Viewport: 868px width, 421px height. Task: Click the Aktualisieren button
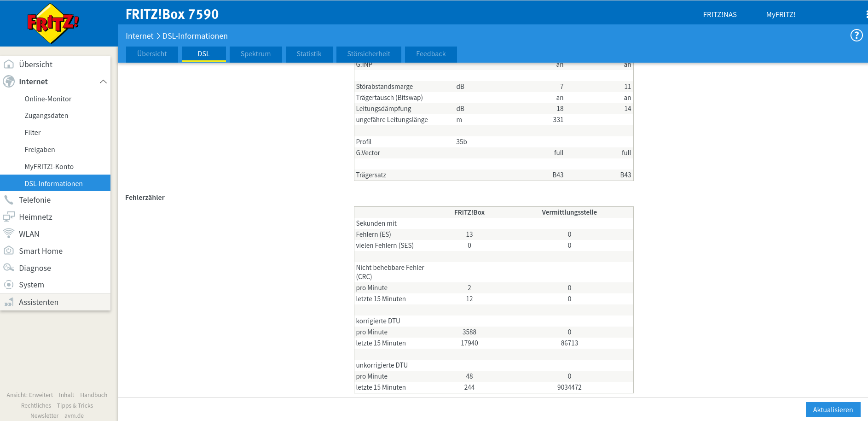tap(833, 409)
